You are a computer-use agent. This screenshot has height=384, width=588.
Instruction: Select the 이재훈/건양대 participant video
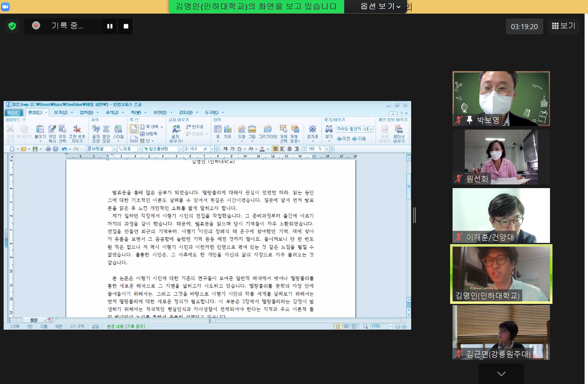[x=501, y=215]
